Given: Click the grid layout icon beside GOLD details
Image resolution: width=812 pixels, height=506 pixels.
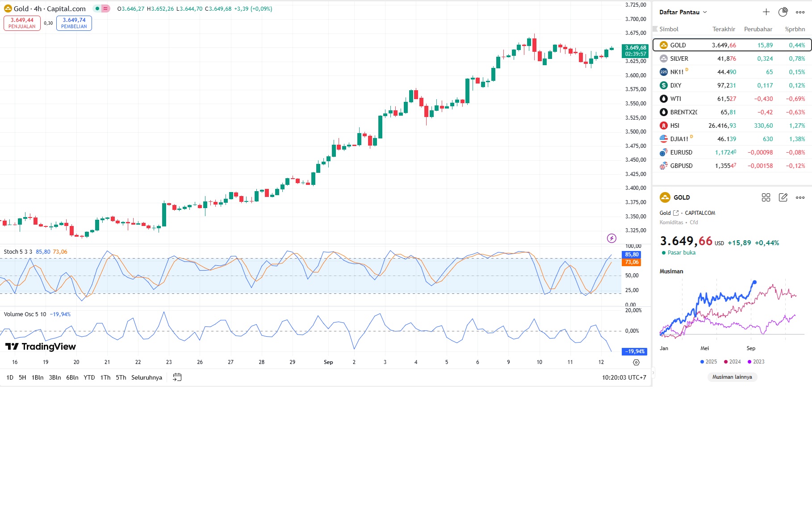Looking at the screenshot, I should (766, 197).
